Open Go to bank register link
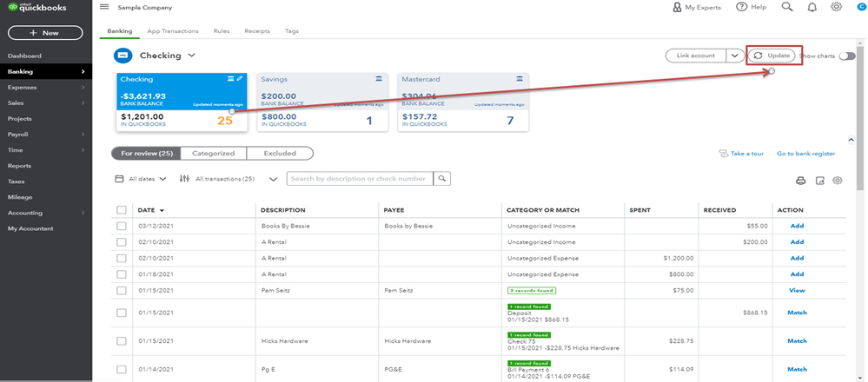 pos(805,154)
